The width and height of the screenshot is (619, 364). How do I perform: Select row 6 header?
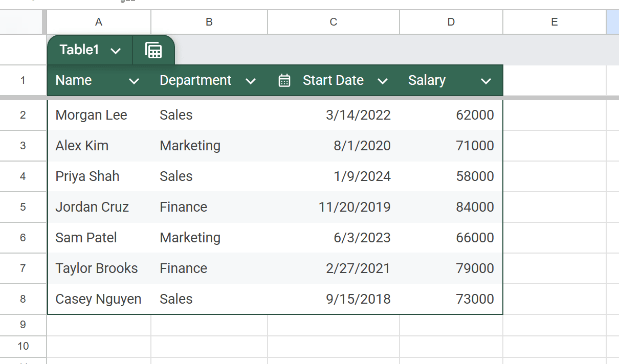coord(23,238)
